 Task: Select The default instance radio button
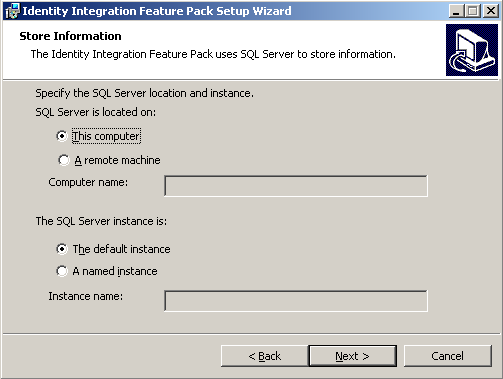(62, 249)
